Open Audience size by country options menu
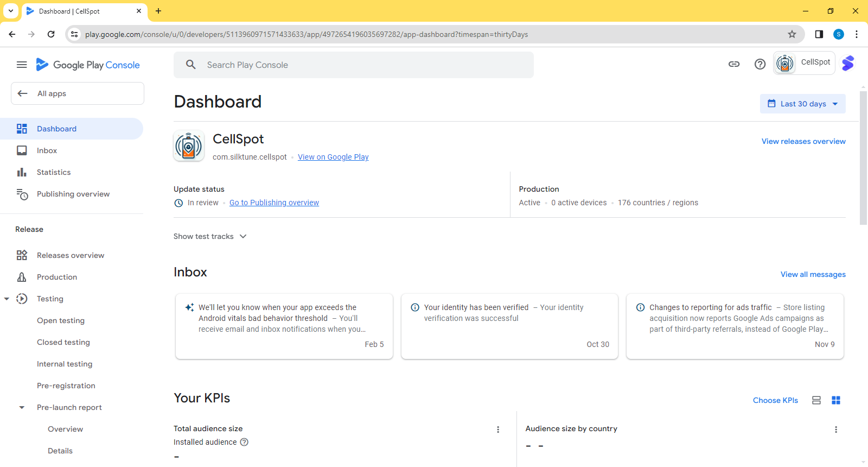Image resolution: width=868 pixels, height=467 pixels. point(836,430)
